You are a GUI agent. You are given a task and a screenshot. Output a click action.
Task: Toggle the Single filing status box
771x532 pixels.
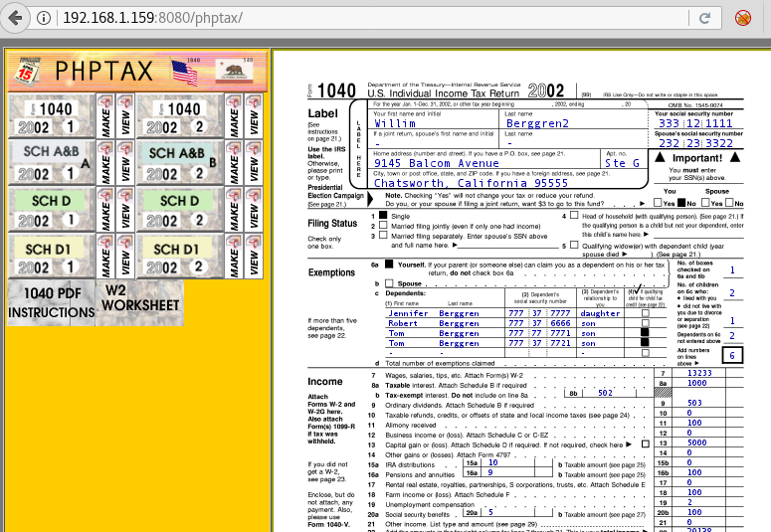click(383, 216)
